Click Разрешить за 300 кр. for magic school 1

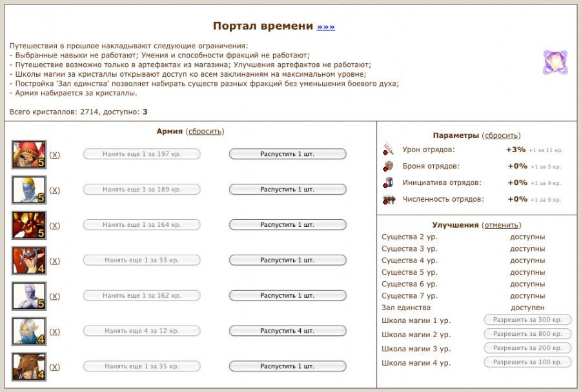tap(527, 320)
